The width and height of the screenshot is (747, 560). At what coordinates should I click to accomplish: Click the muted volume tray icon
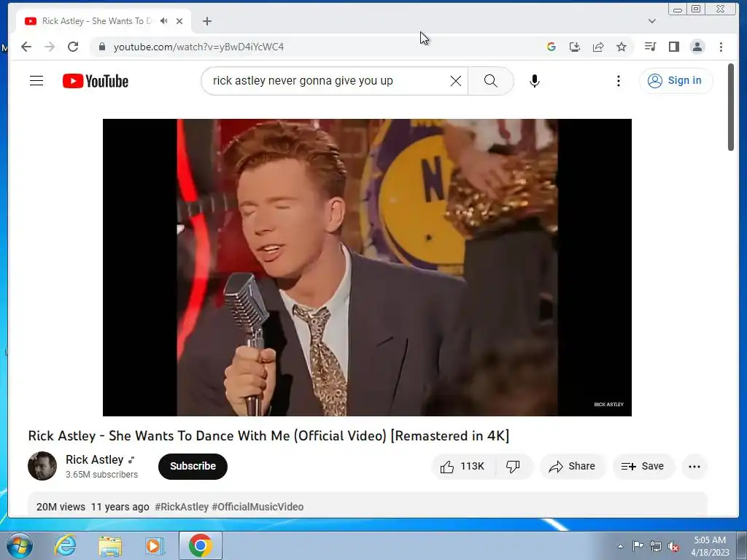tap(673, 546)
